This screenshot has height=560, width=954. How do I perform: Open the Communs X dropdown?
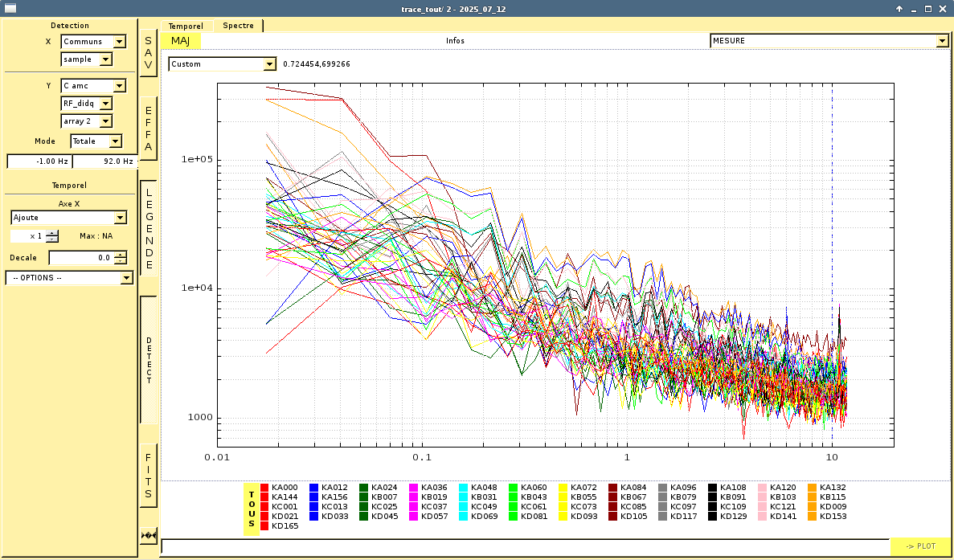(x=120, y=42)
